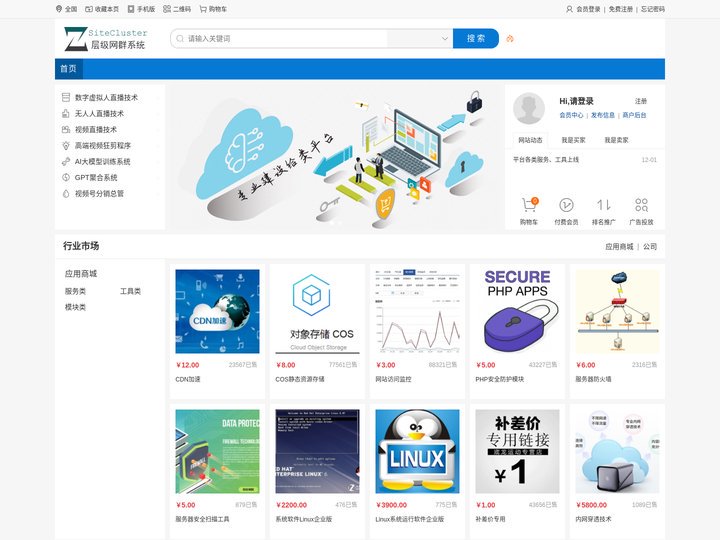Click the SiteCluster Z logo
720x540 pixels.
[106, 39]
